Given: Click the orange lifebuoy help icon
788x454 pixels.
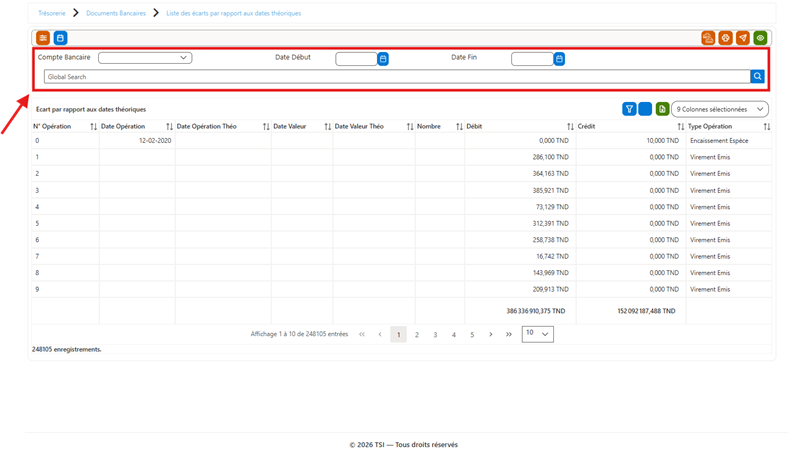Looking at the screenshot, I should click(725, 38).
